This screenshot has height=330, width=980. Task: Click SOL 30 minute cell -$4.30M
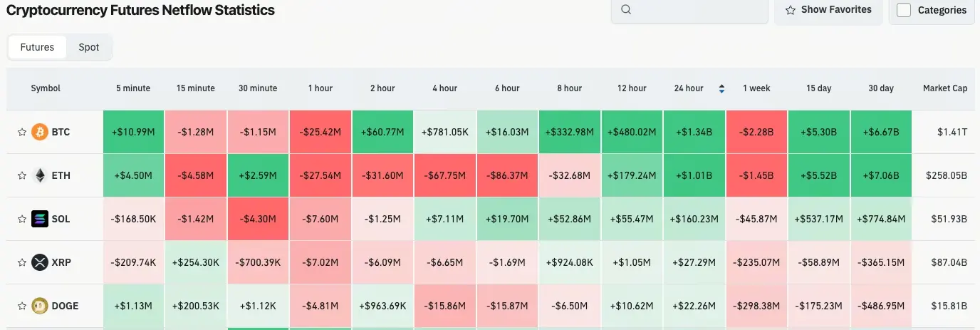tap(258, 219)
